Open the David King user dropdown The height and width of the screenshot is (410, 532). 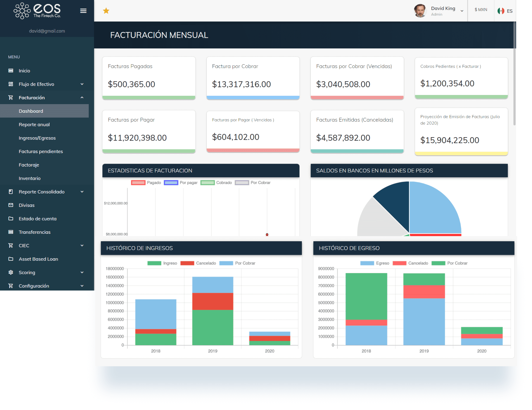pyautogui.click(x=462, y=11)
